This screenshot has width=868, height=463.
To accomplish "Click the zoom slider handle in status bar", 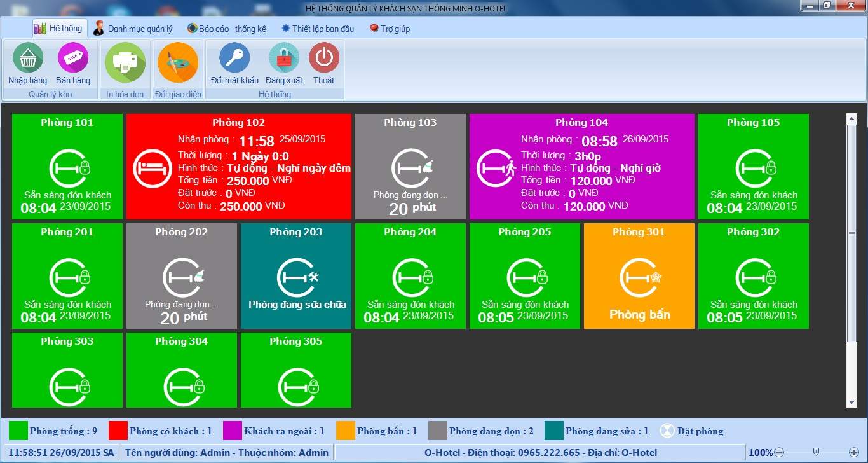I will point(816,452).
